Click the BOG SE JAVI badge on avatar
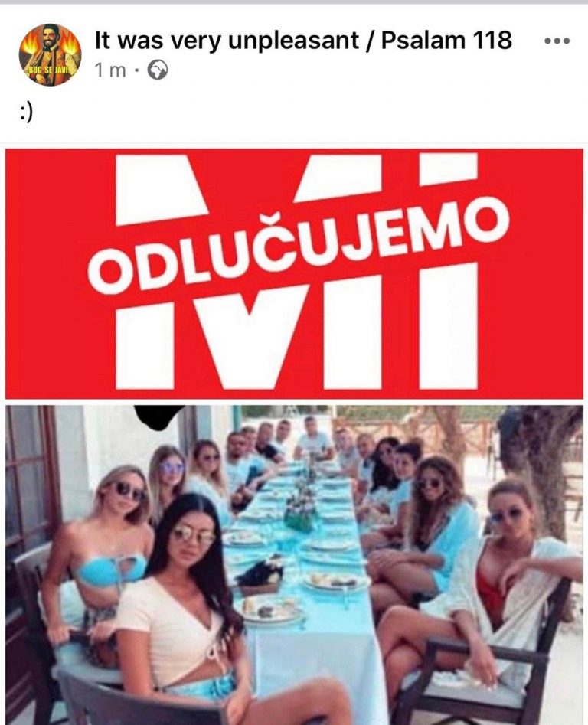This screenshot has height=725, width=588. (x=48, y=70)
